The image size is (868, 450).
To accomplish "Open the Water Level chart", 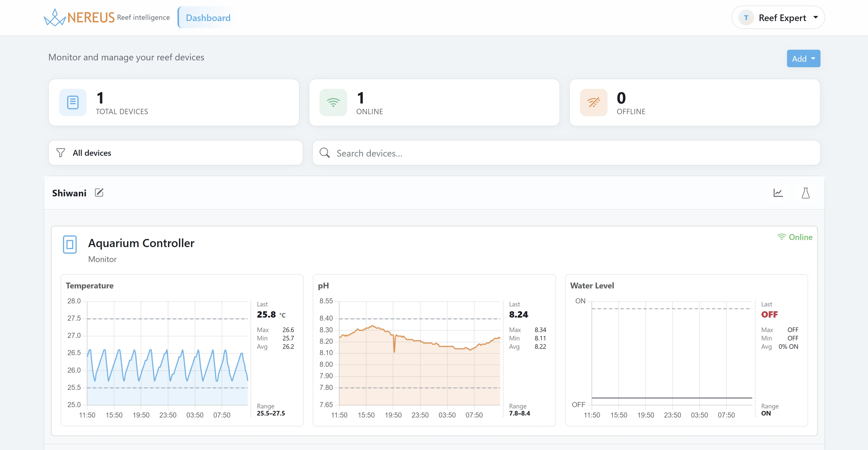I will 672,353.
